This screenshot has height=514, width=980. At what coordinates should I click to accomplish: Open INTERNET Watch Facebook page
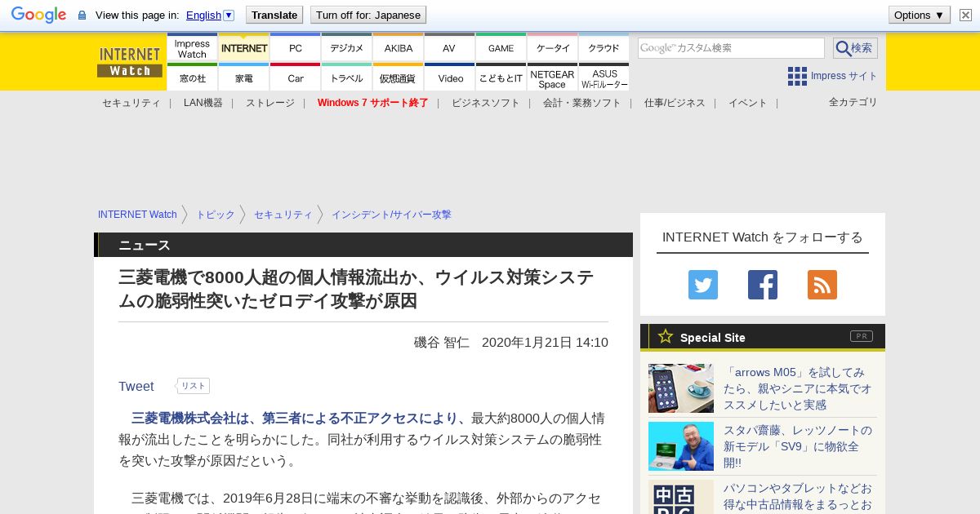point(763,285)
